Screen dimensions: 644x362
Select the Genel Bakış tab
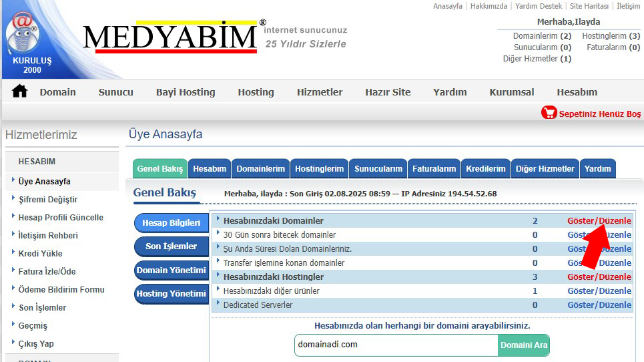(159, 168)
